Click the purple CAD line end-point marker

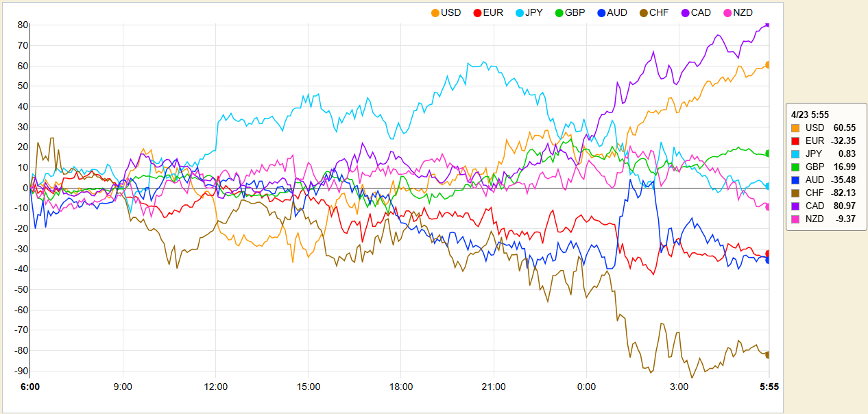click(768, 25)
